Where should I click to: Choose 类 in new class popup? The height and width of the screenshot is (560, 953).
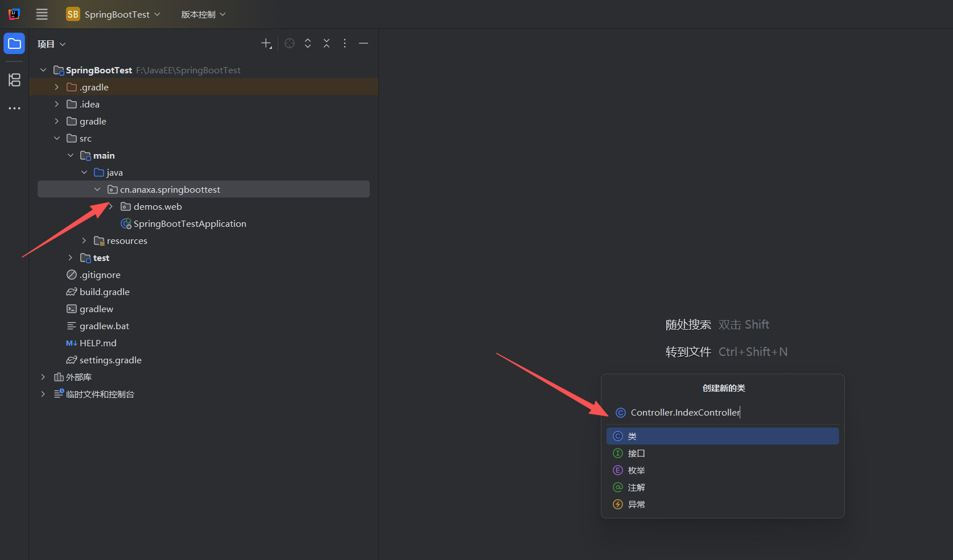[x=723, y=436]
